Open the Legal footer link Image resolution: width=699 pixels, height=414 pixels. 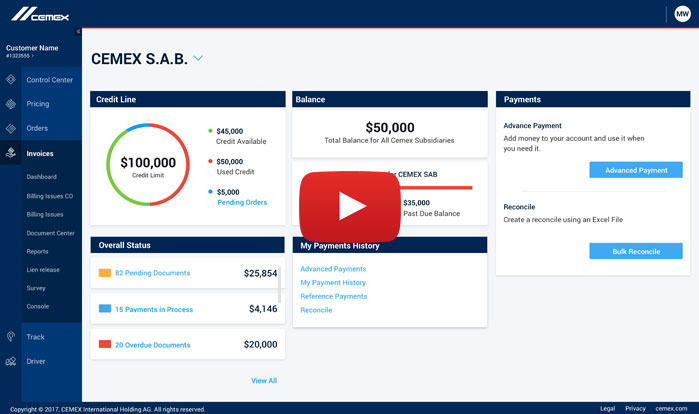click(x=607, y=408)
